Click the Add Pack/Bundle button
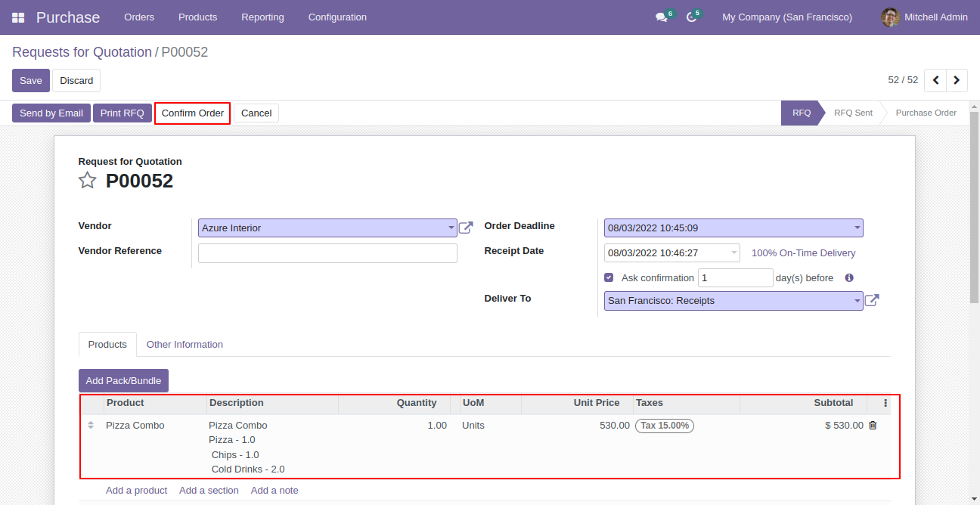 123,380
